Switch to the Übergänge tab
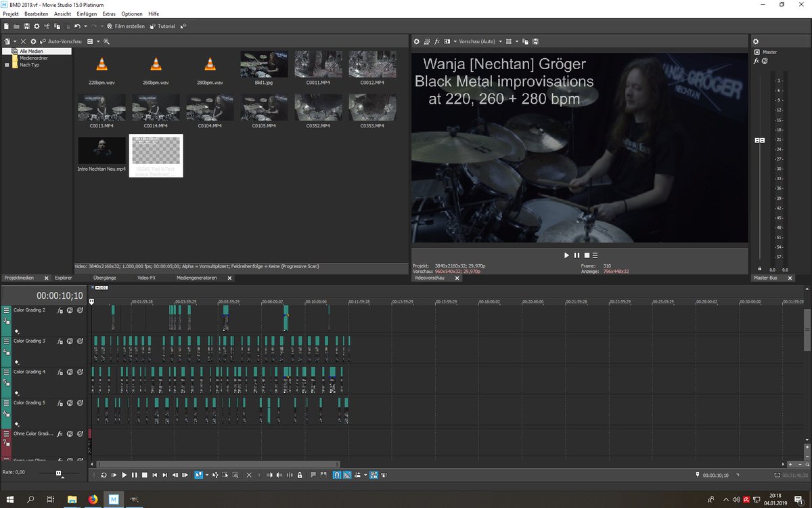Viewport: 812px width, 508px height. (x=104, y=278)
